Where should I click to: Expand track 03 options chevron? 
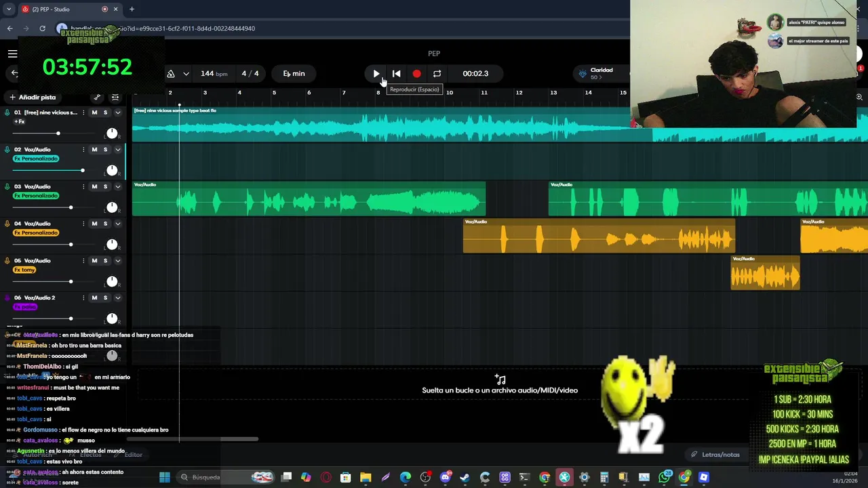pos(117,187)
